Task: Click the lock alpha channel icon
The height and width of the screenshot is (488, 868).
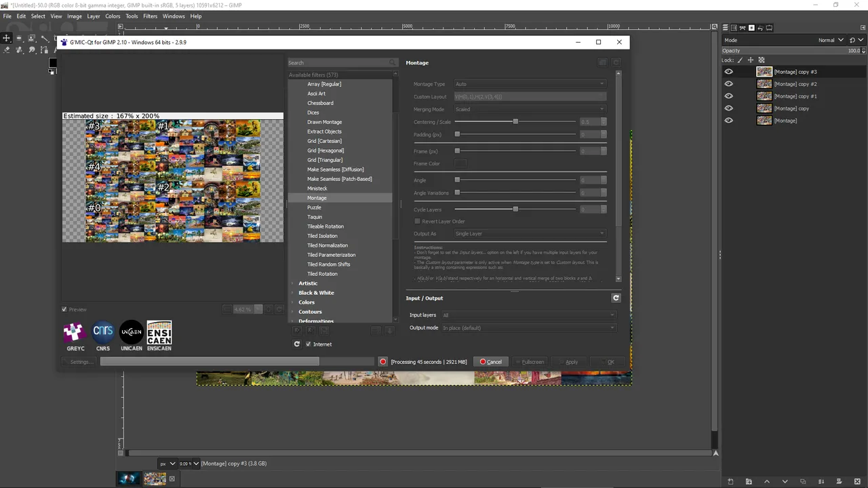Action: tap(762, 60)
